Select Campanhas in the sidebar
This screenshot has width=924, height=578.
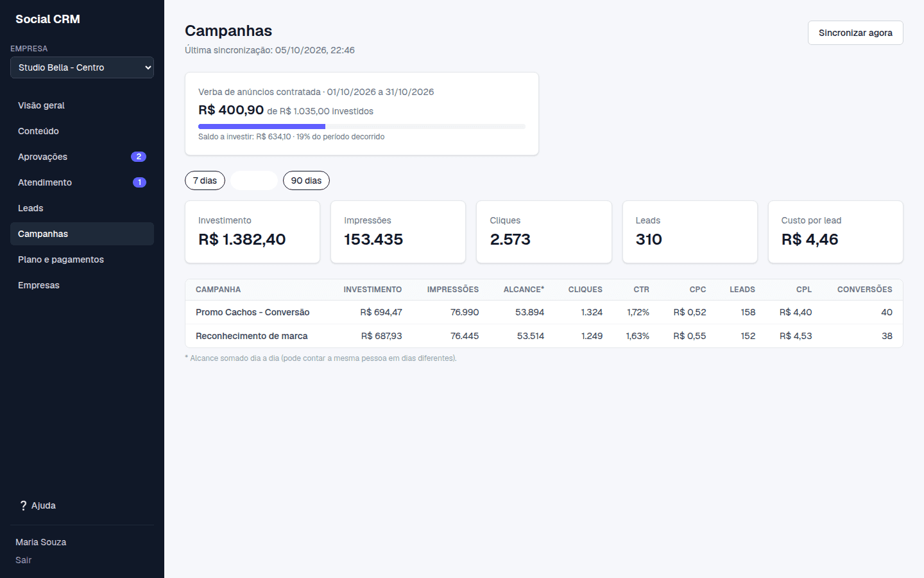point(82,234)
